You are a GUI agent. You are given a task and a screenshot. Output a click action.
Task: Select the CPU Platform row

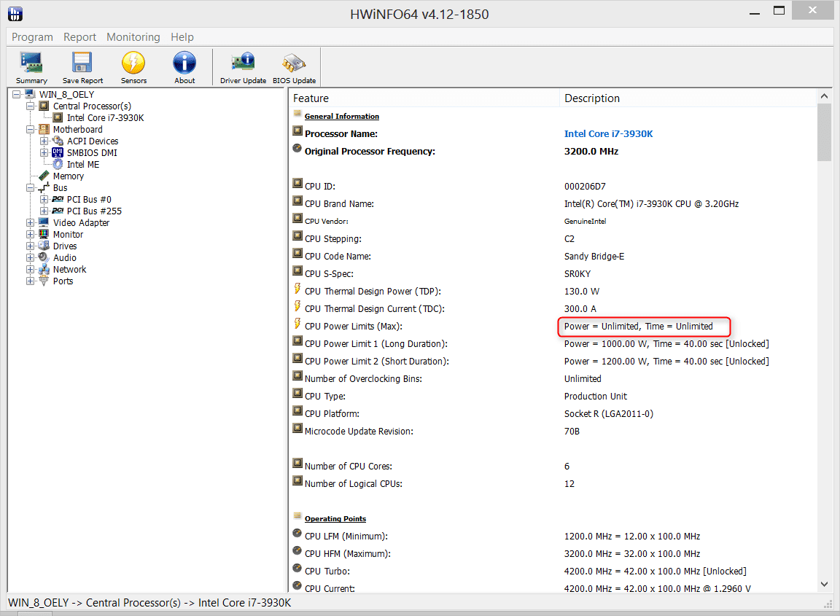[x=553, y=413]
